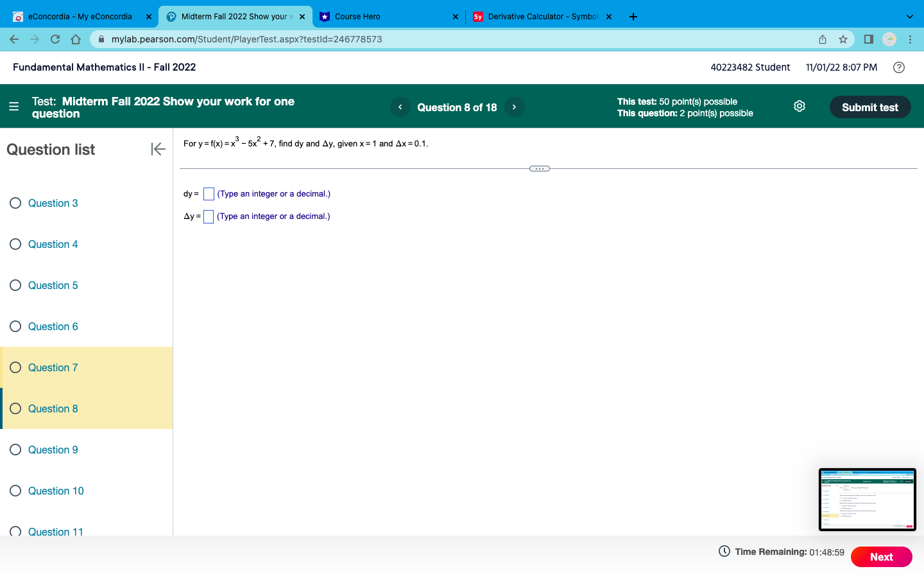Select Question 7 radio circle
This screenshot has height=578, width=924.
pyautogui.click(x=15, y=367)
